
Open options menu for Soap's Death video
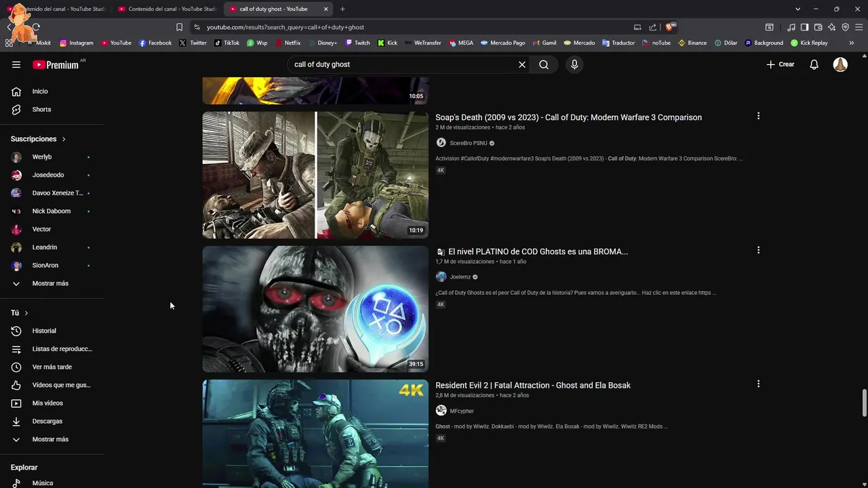[758, 116]
